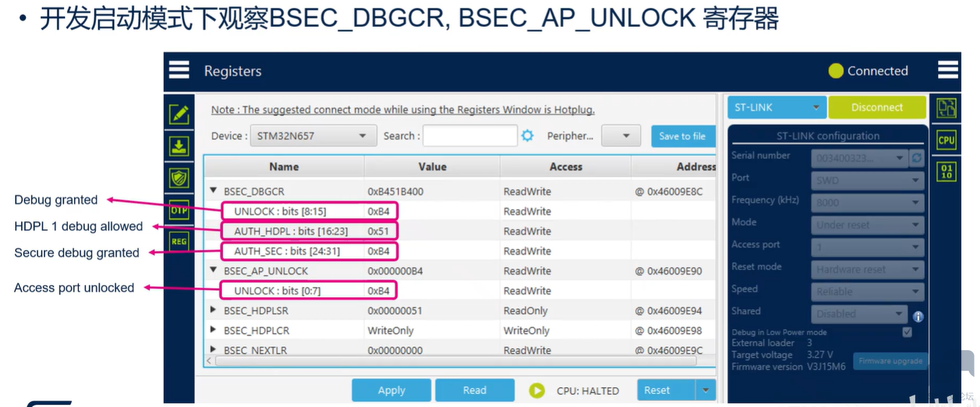Image resolution: width=980 pixels, height=407 pixels.
Task: Open the Port SWD dropdown
Action: tap(868, 181)
